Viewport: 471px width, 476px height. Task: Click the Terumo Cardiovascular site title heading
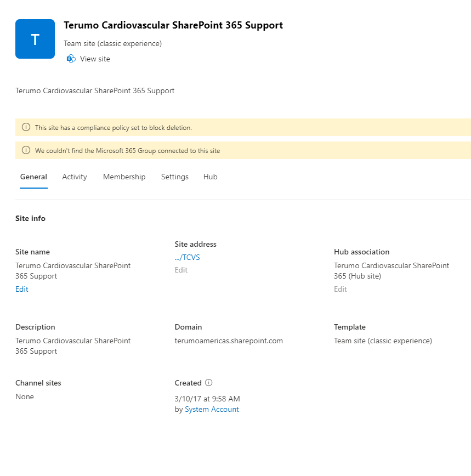[x=173, y=25]
